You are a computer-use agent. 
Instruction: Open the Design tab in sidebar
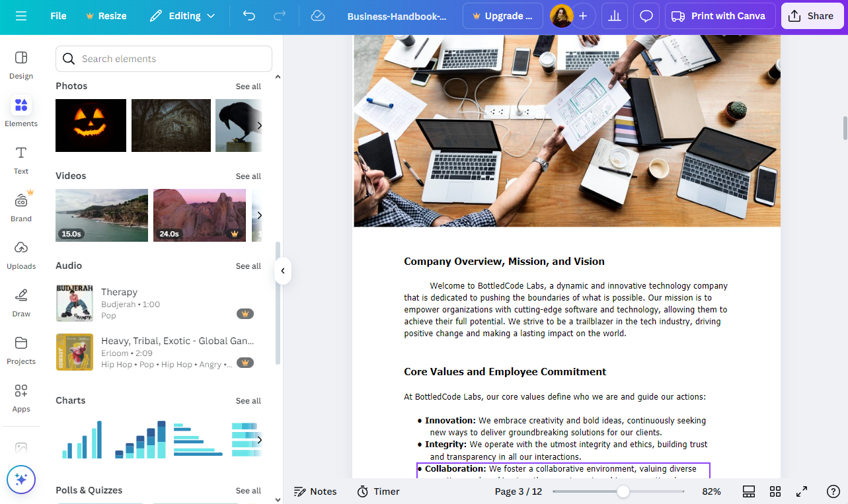pyautogui.click(x=21, y=65)
